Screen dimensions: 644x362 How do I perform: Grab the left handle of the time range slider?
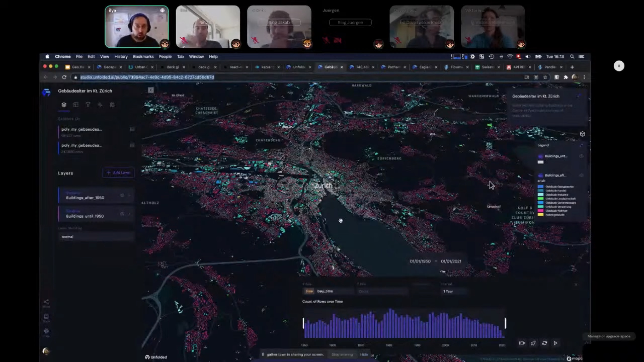(303, 323)
